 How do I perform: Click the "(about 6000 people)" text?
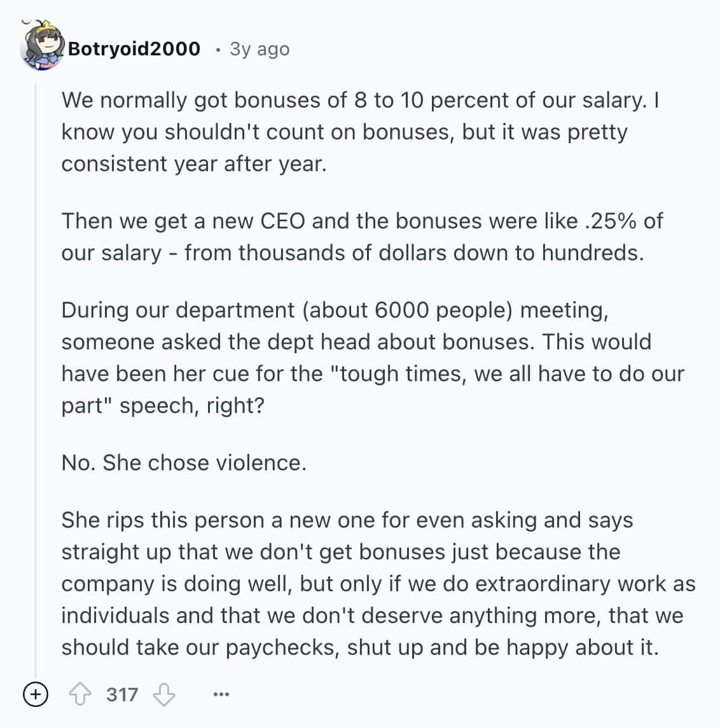407,310
